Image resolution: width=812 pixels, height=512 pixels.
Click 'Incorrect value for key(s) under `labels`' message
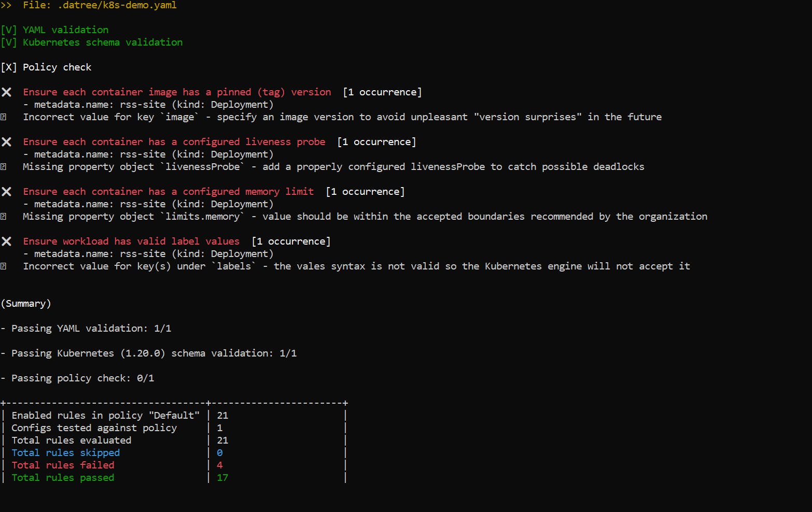[357, 266]
